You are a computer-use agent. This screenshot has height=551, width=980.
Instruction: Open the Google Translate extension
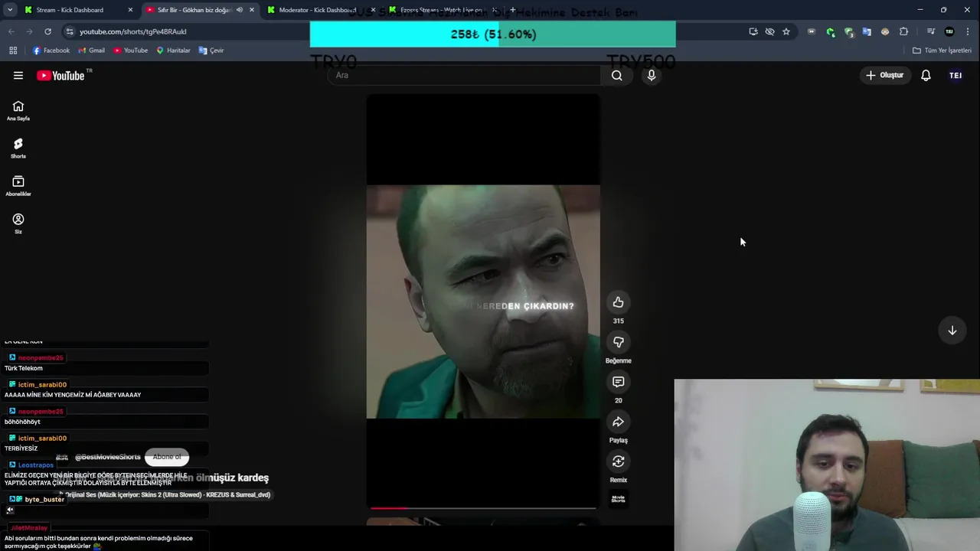click(867, 31)
